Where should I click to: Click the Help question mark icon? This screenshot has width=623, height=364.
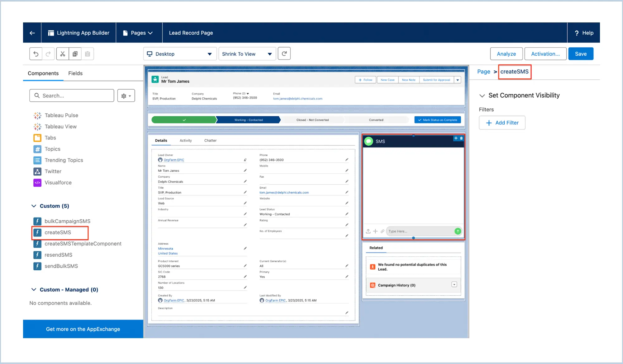pyautogui.click(x=577, y=33)
